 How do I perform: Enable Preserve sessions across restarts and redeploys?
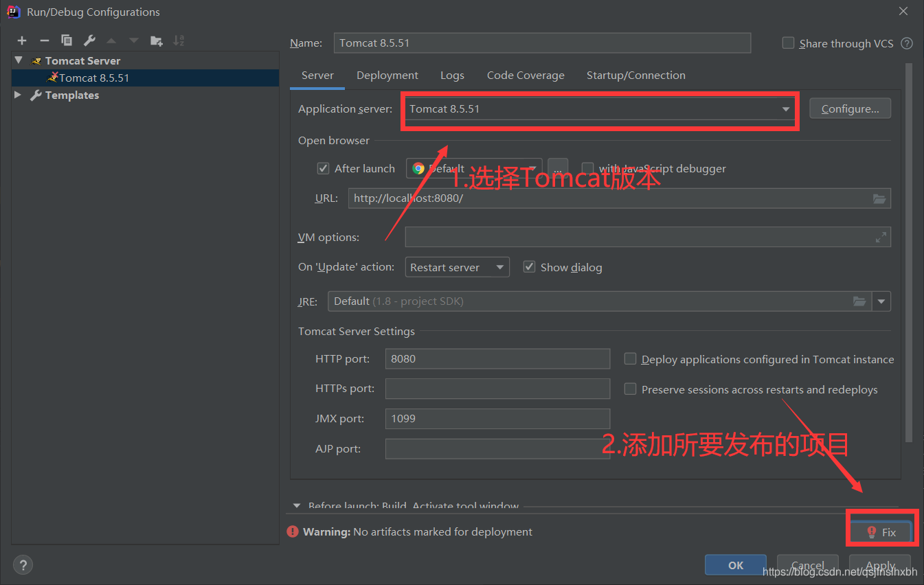(630, 389)
